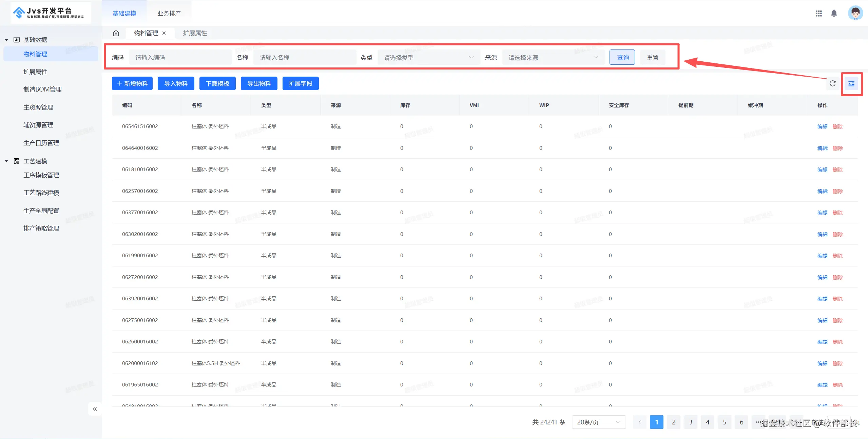868x439 pixels.
Task: Go to page 3 in pagination
Action: (x=691, y=422)
